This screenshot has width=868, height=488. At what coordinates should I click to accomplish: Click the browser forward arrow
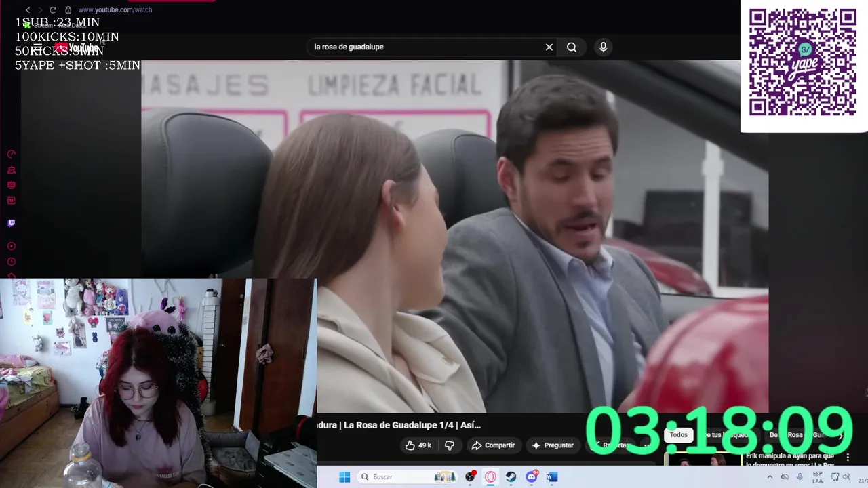coord(40,10)
